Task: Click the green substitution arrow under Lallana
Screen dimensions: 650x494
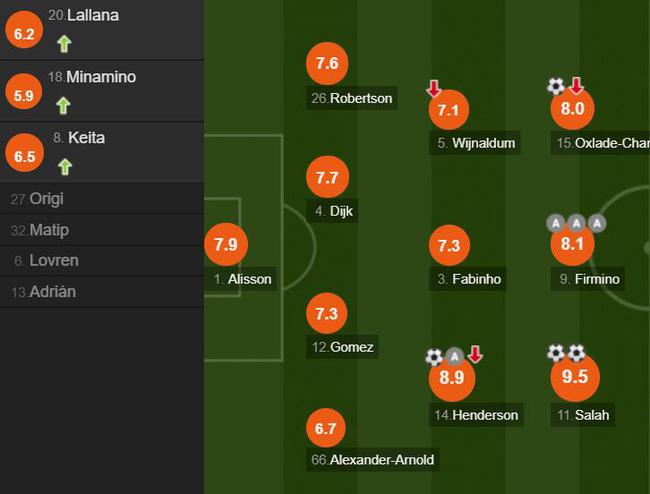Action: click(64, 44)
